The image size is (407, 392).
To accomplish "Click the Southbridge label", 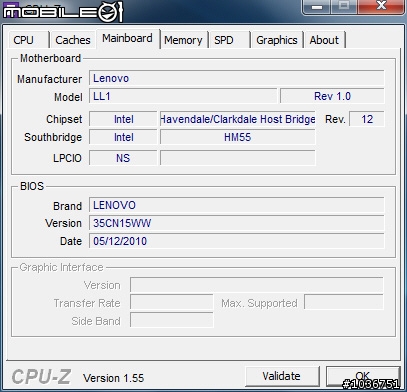I will click(x=53, y=137).
